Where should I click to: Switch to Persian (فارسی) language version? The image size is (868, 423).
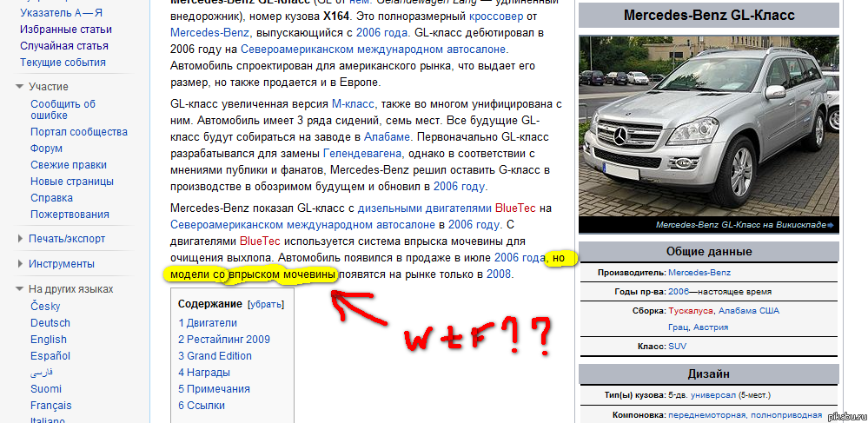pyautogui.click(x=42, y=373)
